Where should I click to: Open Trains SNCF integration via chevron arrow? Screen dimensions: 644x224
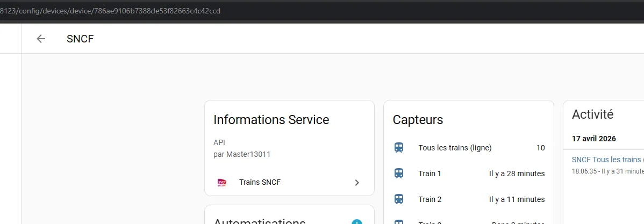point(357,183)
